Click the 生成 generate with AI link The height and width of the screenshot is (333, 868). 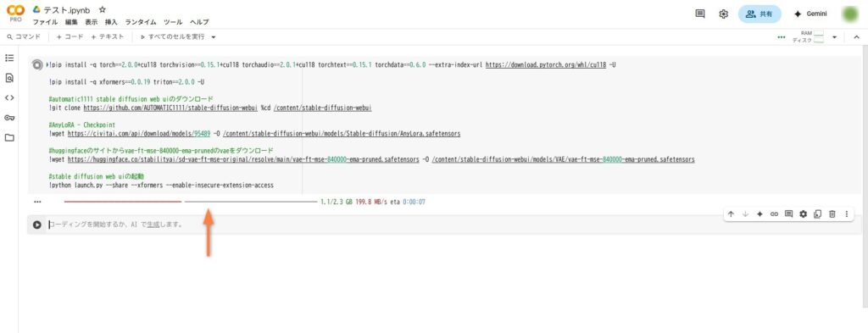point(153,225)
